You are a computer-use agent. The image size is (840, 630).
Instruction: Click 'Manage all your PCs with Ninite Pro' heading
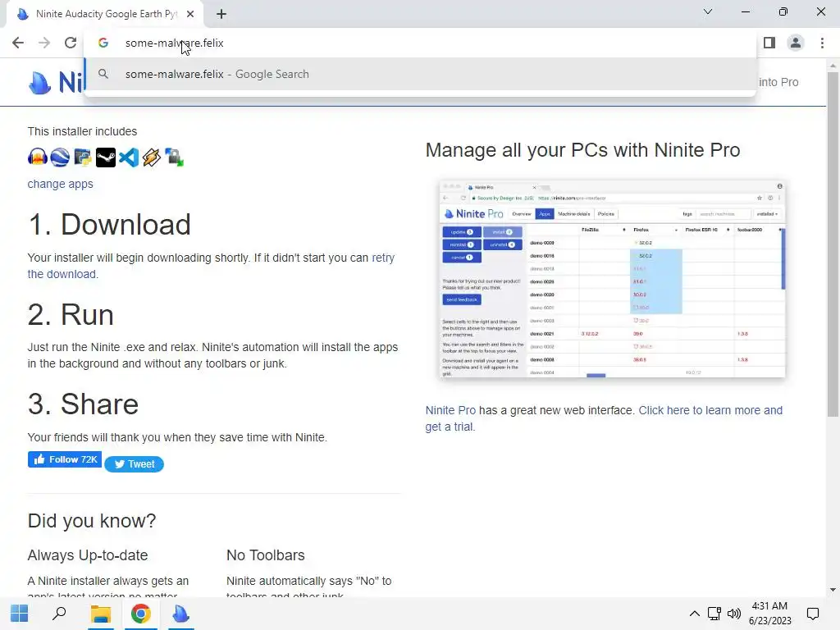[582, 150]
